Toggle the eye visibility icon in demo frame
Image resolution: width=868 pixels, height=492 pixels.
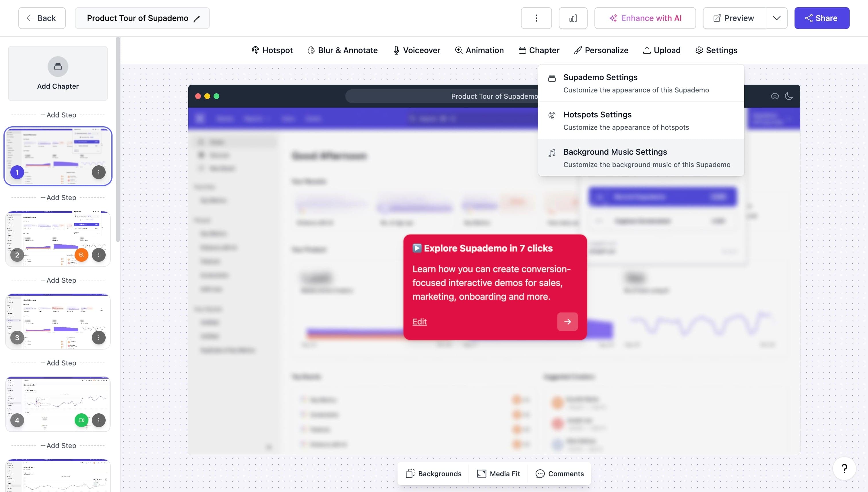click(x=775, y=96)
